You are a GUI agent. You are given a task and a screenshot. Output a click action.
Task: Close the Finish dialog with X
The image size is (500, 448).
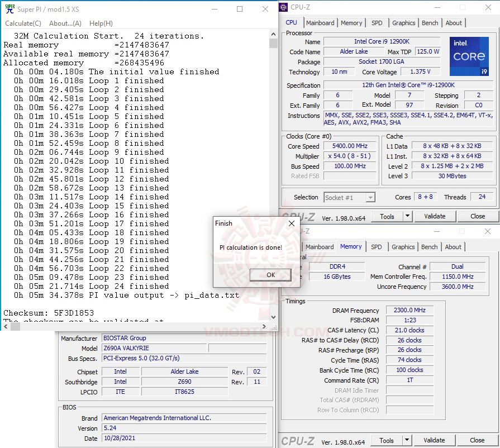[x=292, y=223]
